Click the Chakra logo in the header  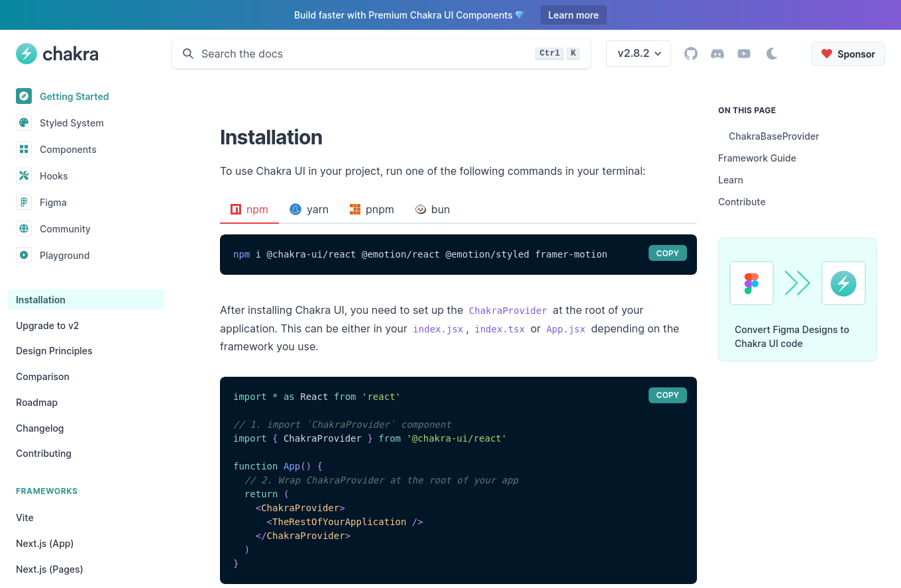coord(57,54)
